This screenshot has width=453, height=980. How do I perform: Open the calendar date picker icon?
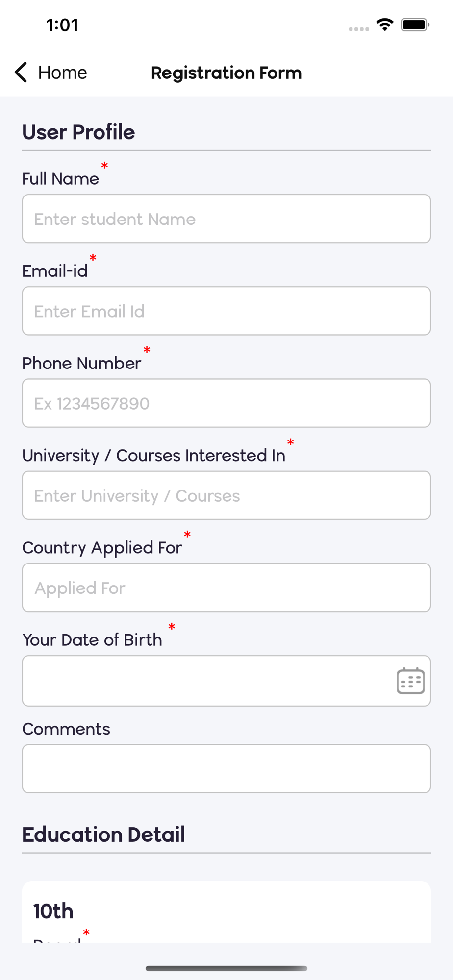click(410, 681)
